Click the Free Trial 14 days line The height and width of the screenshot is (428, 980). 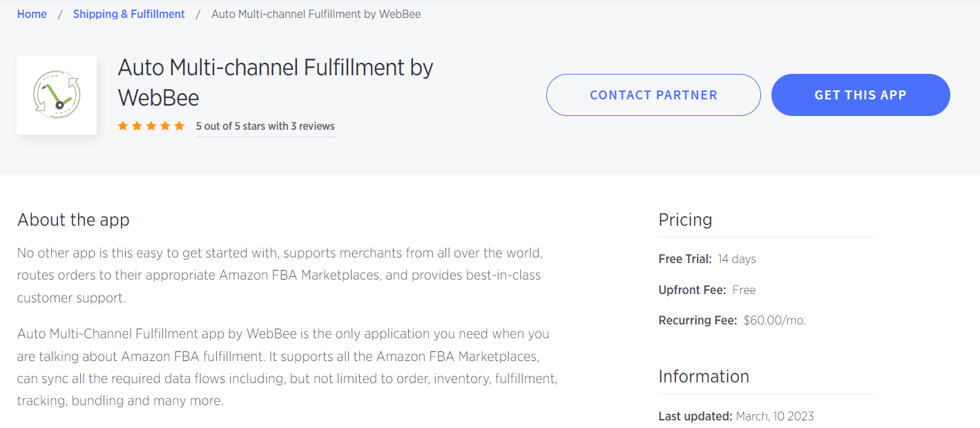tap(707, 259)
